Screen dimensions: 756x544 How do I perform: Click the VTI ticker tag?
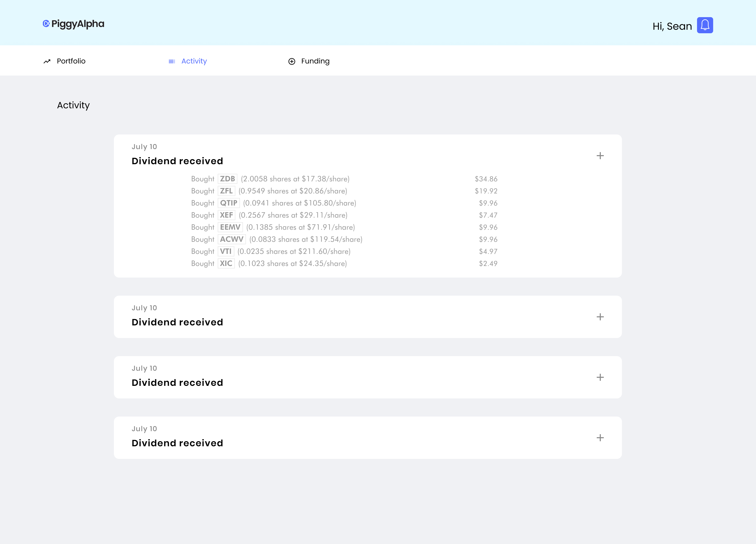coord(226,251)
